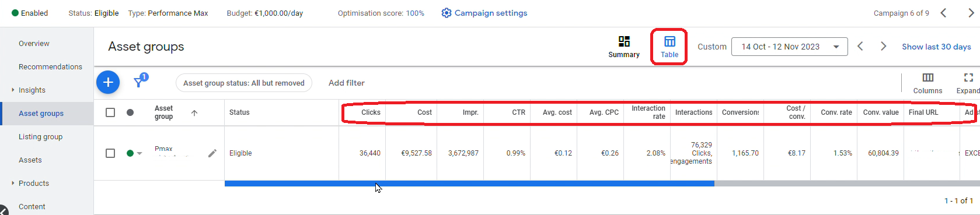Screen dimensions: 980x215
Task: Click the Eligible status cell
Action: tap(240, 153)
